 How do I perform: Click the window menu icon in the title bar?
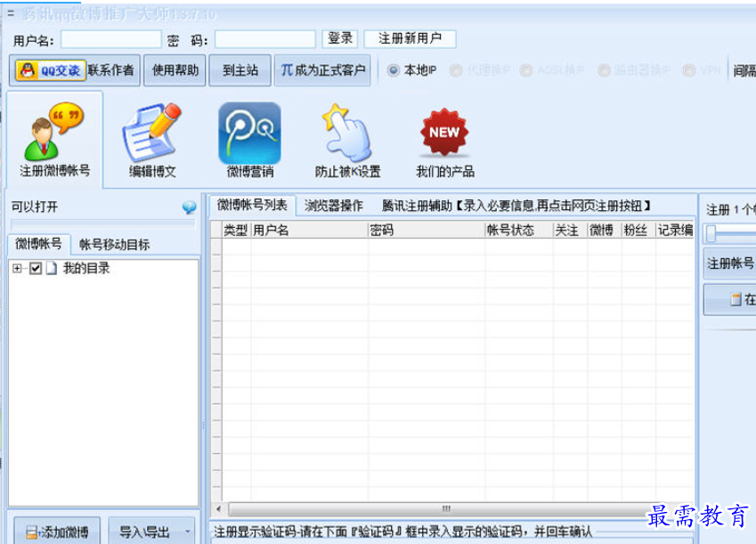pos(11,13)
